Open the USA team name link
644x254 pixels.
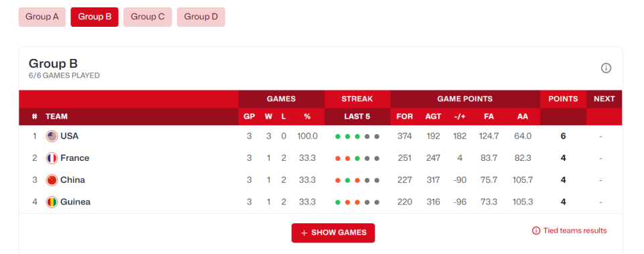point(69,136)
